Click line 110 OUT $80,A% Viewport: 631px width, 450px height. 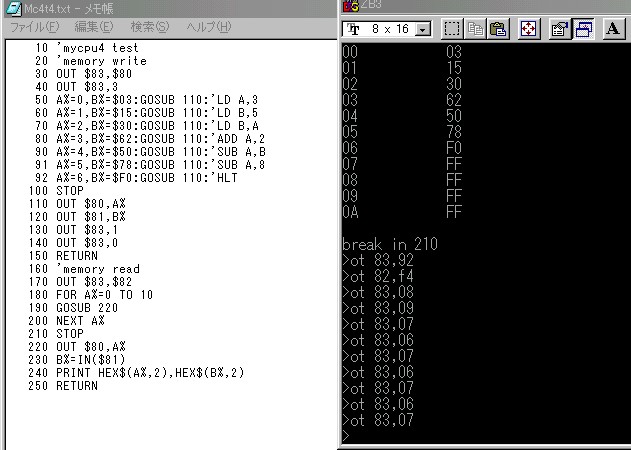click(77, 204)
